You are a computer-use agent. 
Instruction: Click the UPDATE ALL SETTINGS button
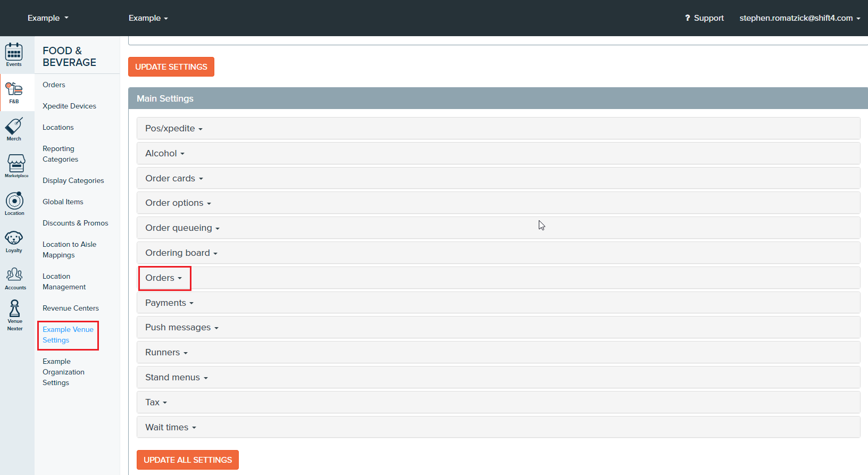[x=188, y=460]
